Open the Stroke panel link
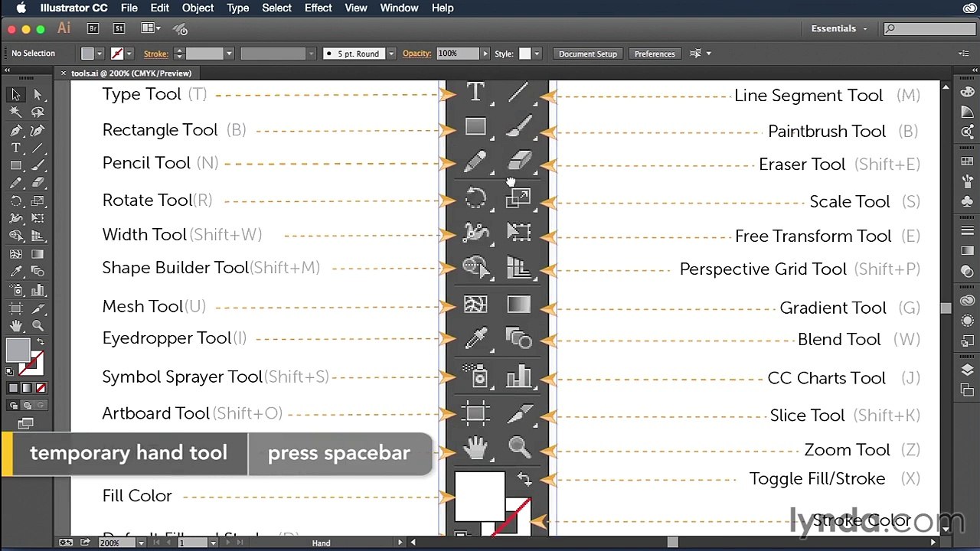 click(x=155, y=54)
